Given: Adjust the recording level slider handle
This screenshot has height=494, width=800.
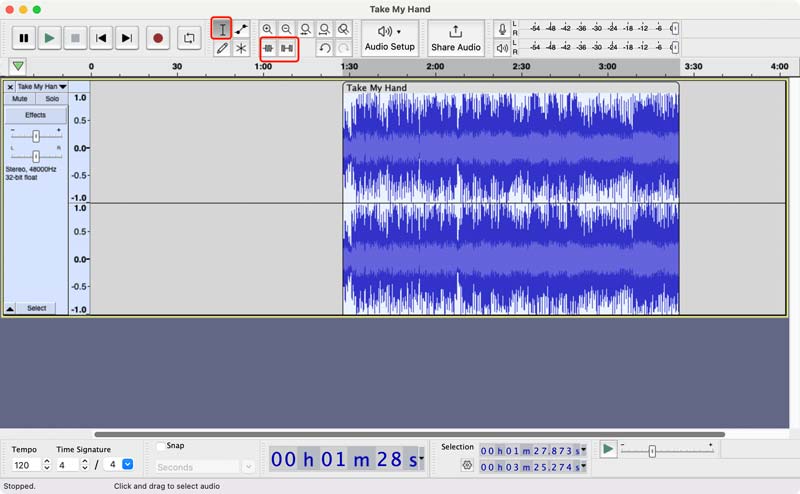Looking at the screenshot, I should point(674,29).
